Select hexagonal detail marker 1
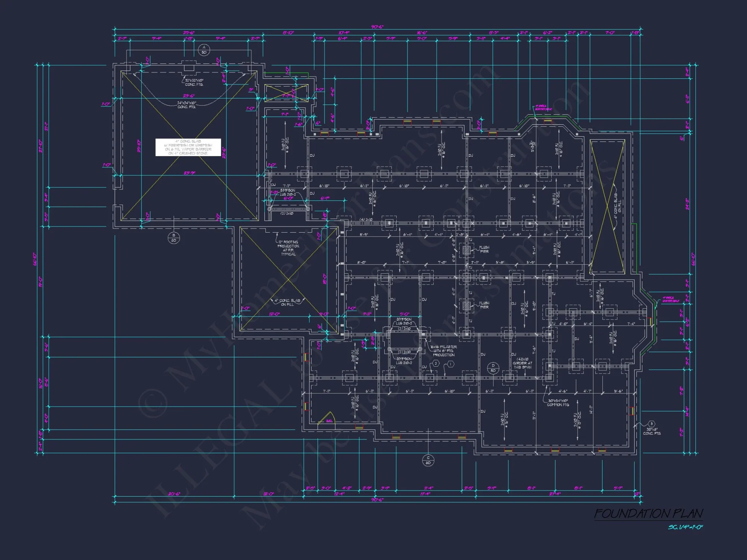Screen dimensions: 747x560 [451, 364]
